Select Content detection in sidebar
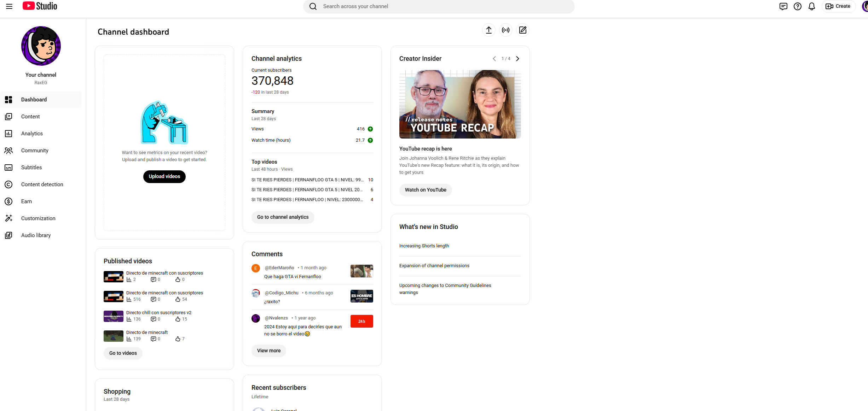Image resolution: width=868 pixels, height=411 pixels. tap(42, 184)
